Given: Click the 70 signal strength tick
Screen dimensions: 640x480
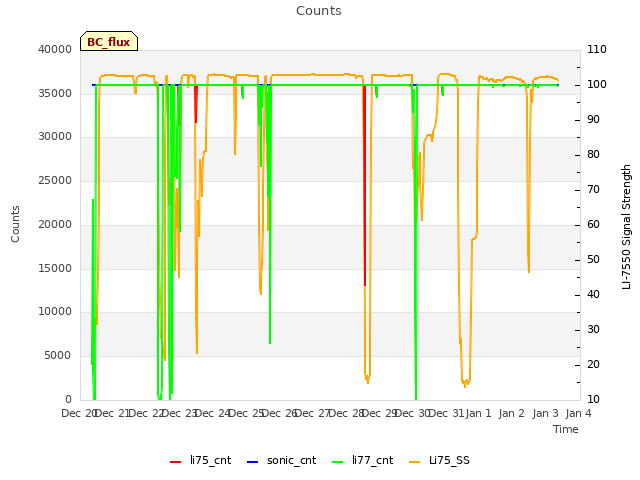Looking at the screenshot, I should click(x=593, y=190).
